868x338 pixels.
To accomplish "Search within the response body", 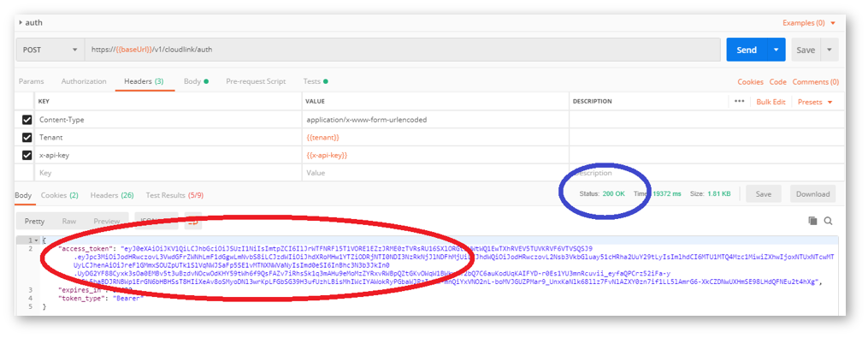I will click(828, 221).
